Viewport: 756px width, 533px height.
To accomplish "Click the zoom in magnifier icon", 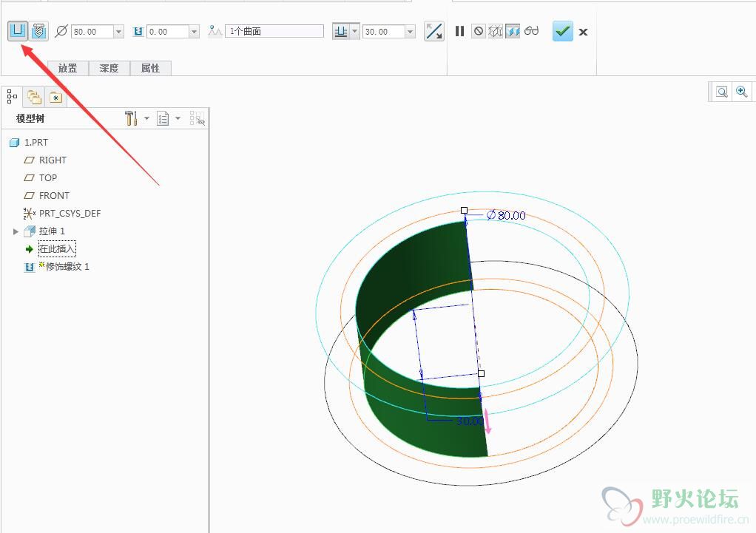I will 741,92.
